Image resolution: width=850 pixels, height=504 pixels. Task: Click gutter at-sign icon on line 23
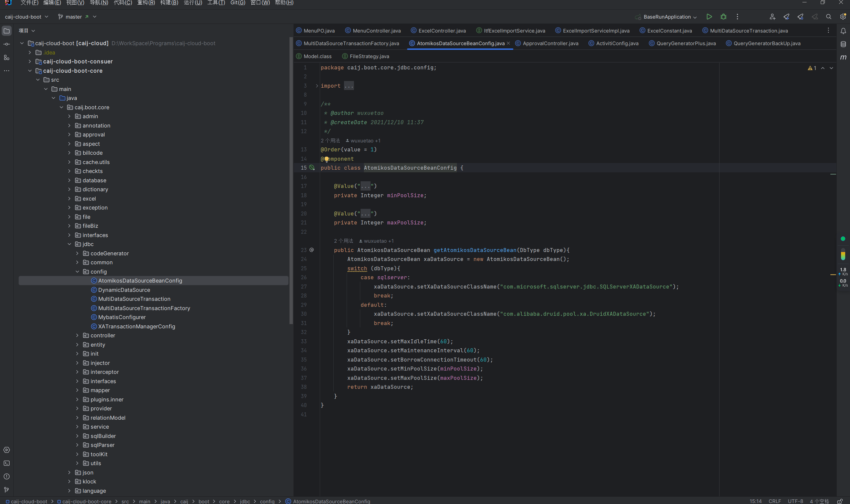tap(311, 250)
